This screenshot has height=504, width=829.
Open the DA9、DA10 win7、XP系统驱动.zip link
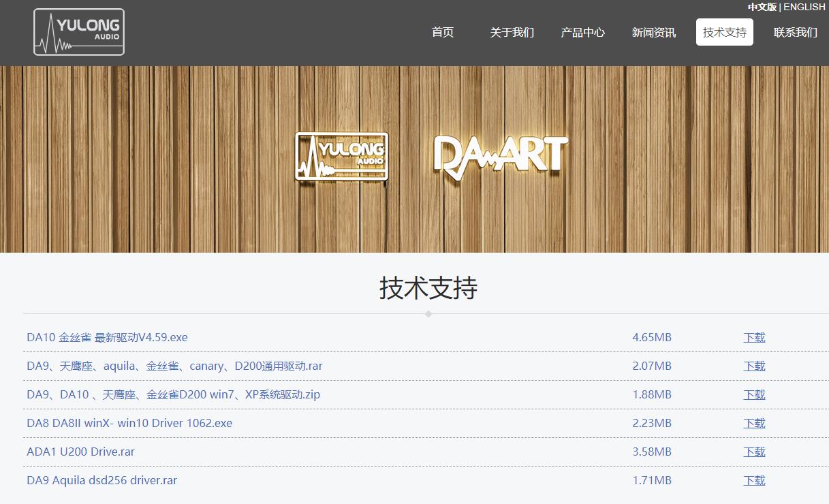coord(173,394)
